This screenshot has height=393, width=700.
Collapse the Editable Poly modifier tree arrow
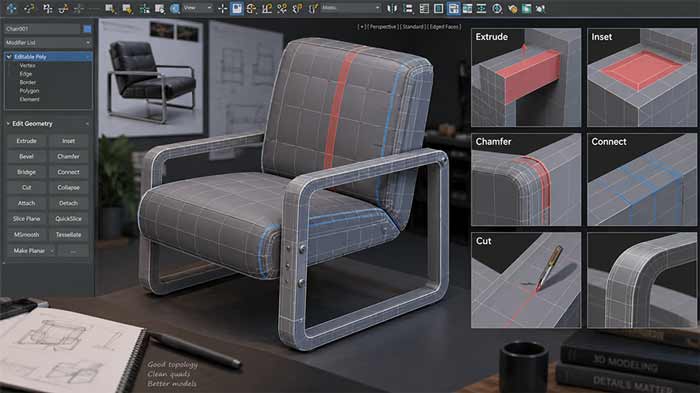[8, 57]
